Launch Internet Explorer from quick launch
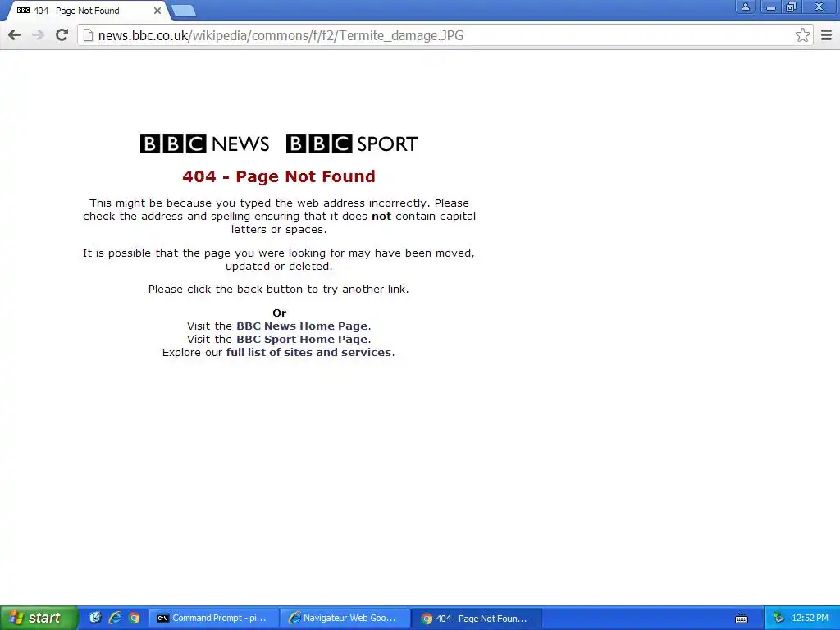The width and height of the screenshot is (840, 630). (x=115, y=619)
